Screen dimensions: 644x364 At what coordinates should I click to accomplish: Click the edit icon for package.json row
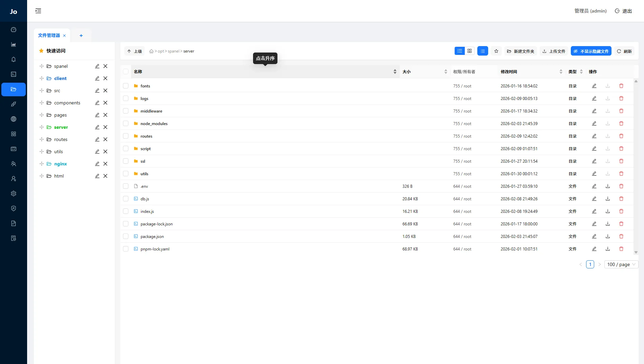[x=594, y=236]
